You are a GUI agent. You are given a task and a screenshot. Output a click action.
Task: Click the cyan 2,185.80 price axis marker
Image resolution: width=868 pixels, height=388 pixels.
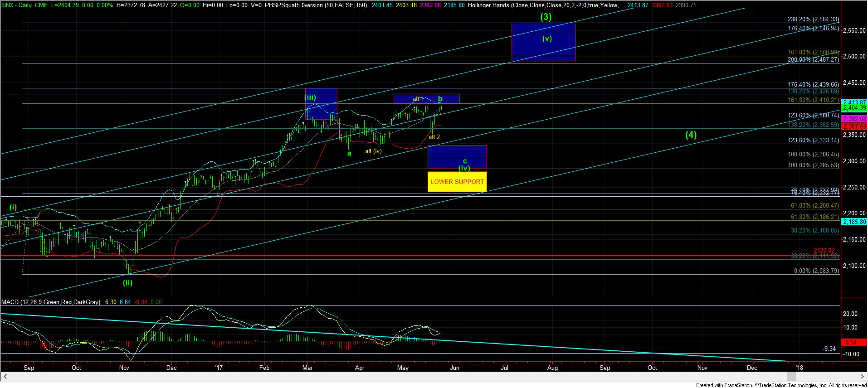(854, 222)
